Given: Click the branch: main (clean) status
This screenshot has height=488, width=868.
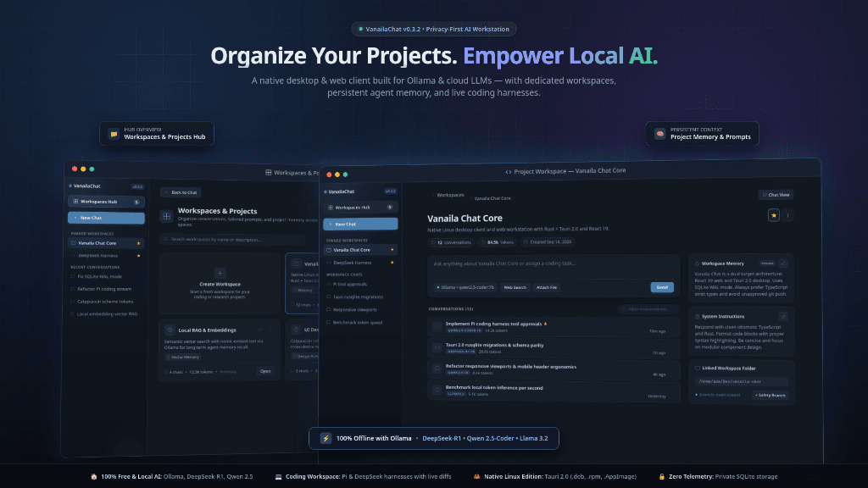Looking at the screenshot, I should point(719,395).
